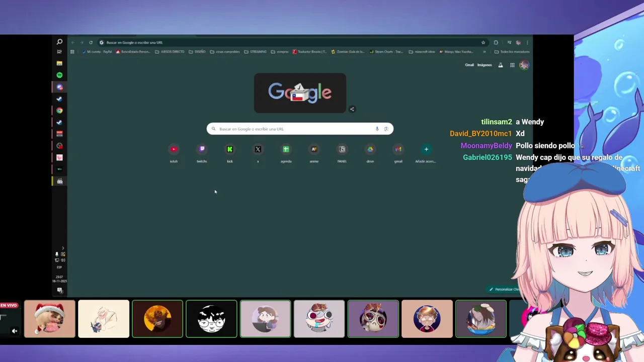Go forward in the browser
The width and height of the screenshot is (644, 362).
click(82, 43)
